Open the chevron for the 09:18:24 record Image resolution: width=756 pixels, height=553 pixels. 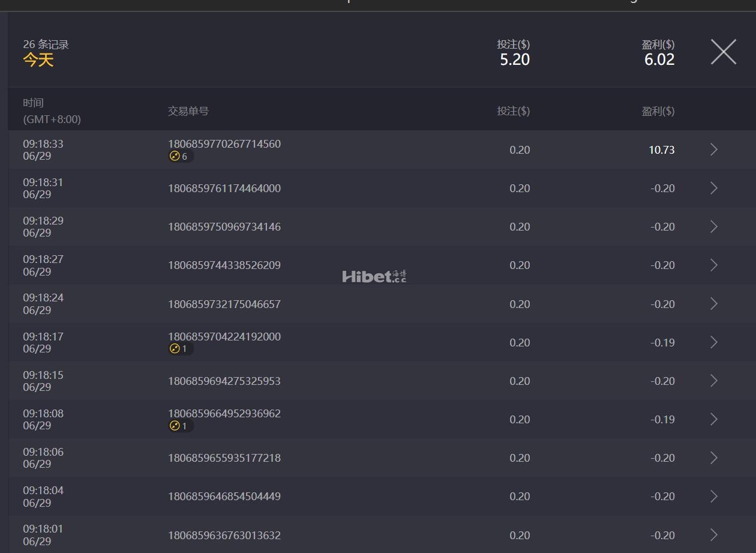click(713, 304)
